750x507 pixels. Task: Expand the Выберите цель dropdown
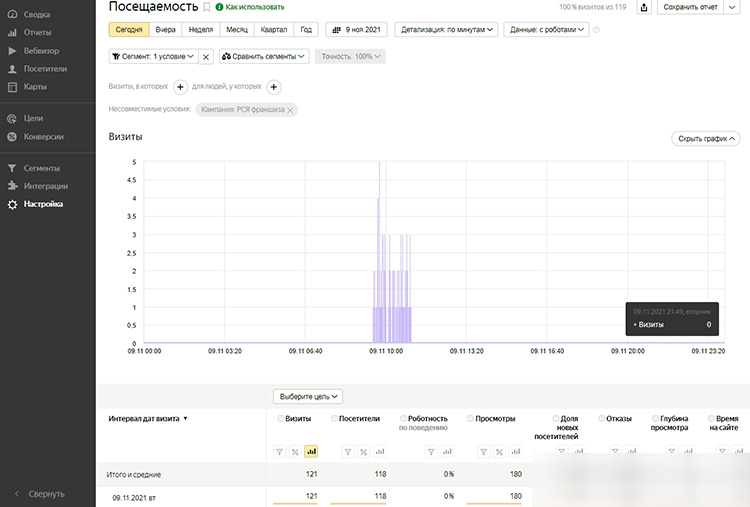(308, 397)
